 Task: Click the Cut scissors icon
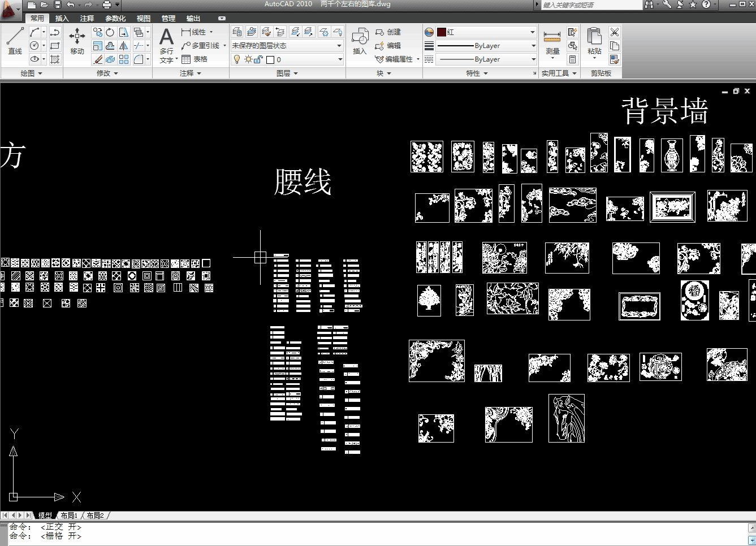point(615,32)
